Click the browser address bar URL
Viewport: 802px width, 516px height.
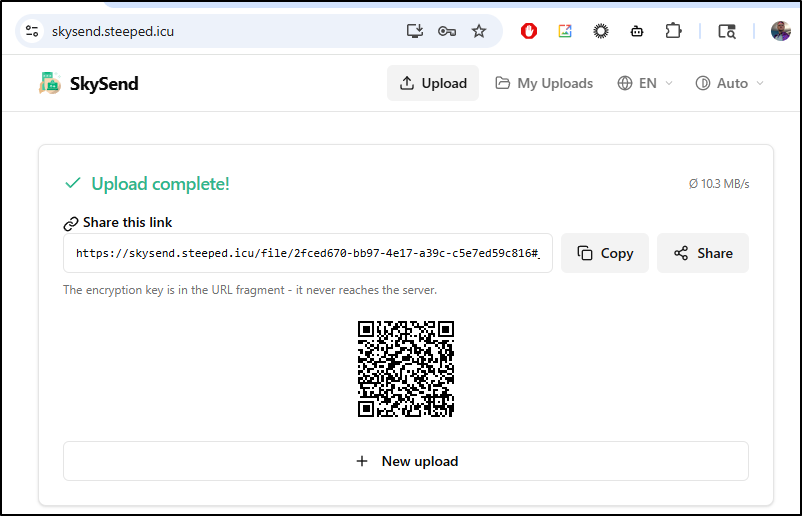click(113, 31)
